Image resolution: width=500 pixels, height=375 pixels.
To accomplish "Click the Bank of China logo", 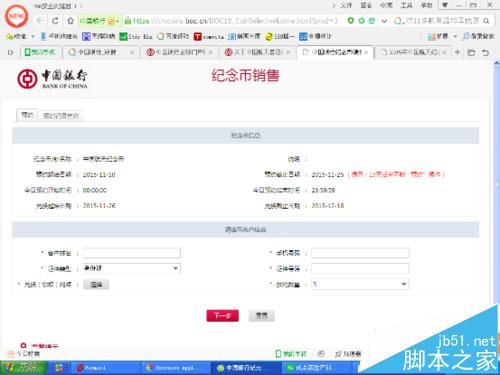I will 52,79.
